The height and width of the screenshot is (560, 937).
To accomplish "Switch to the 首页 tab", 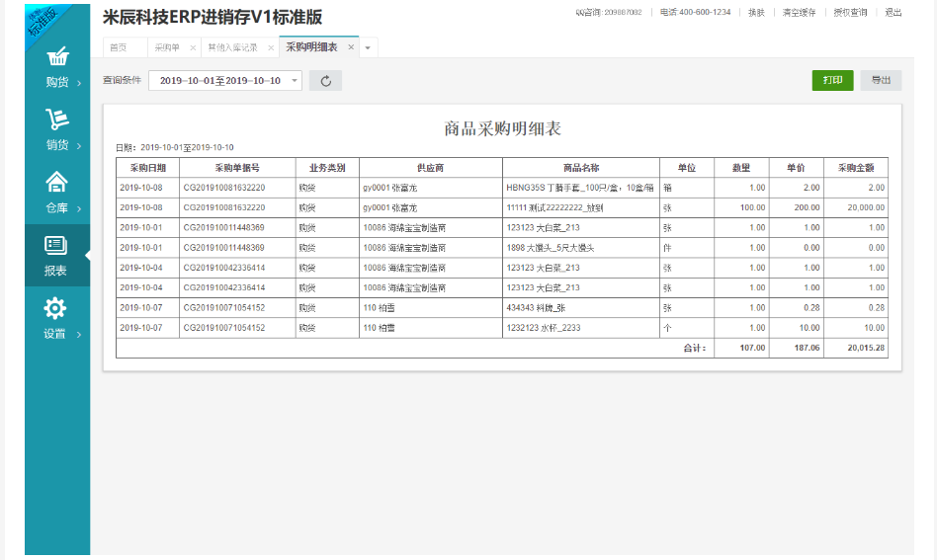I will coord(118,47).
